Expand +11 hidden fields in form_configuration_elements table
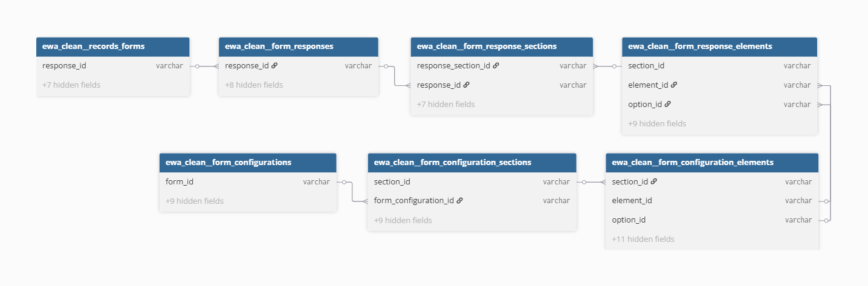The width and height of the screenshot is (868, 286). coord(643,239)
